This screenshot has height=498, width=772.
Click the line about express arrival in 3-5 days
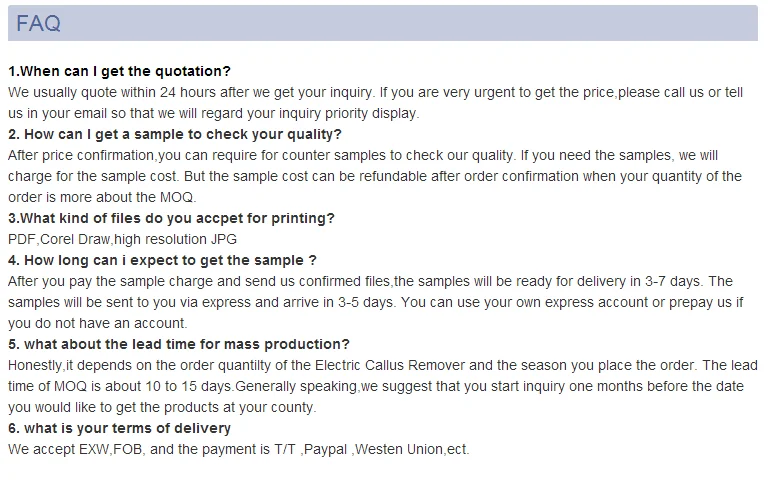click(375, 302)
